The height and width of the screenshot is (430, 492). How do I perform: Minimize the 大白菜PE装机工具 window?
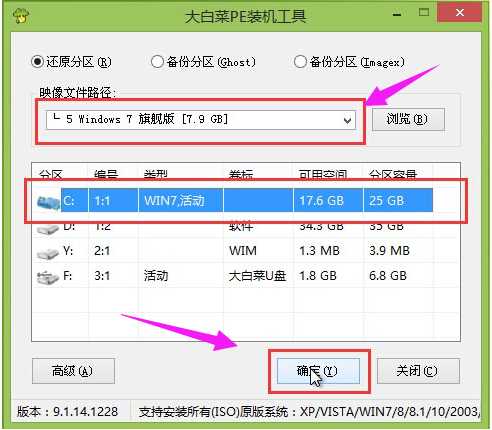[397, 14]
